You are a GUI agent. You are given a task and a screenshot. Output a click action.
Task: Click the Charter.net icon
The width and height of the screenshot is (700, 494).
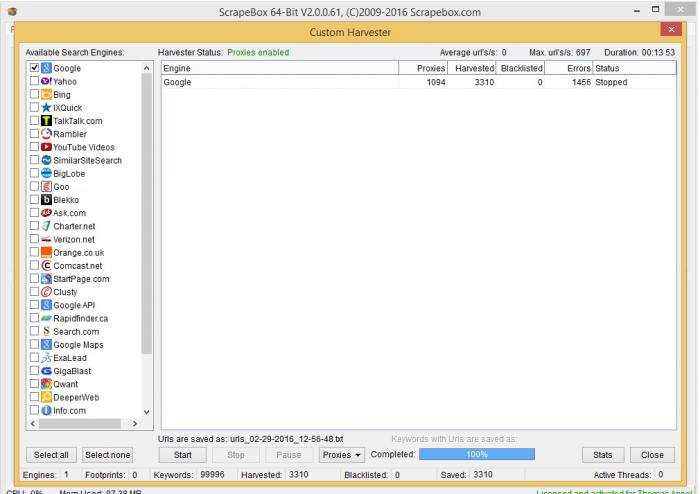click(x=46, y=226)
